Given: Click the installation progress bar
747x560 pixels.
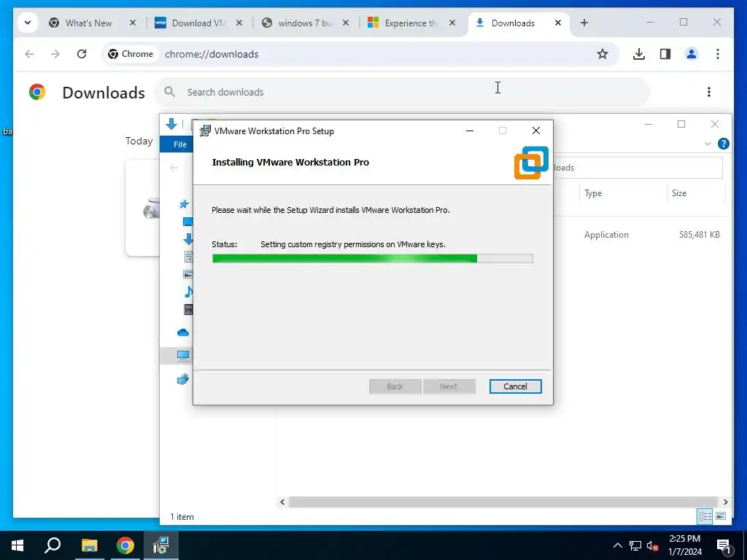Looking at the screenshot, I should tap(372, 259).
